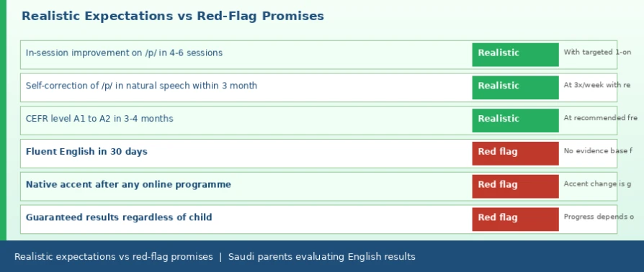This screenshot has width=644, height=272.
Task: Select 'Native accent after any online programme' text
Action: (x=128, y=185)
